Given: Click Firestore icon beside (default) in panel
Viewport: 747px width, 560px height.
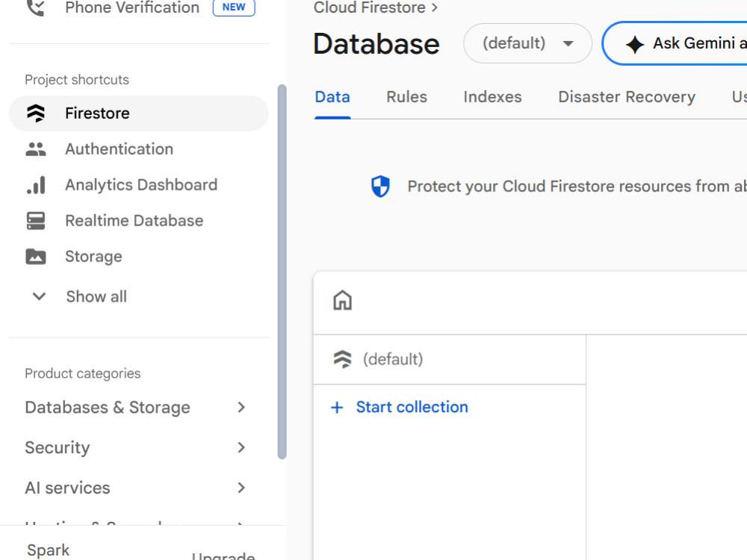Looking at the screenshot, I should (343, 359).
